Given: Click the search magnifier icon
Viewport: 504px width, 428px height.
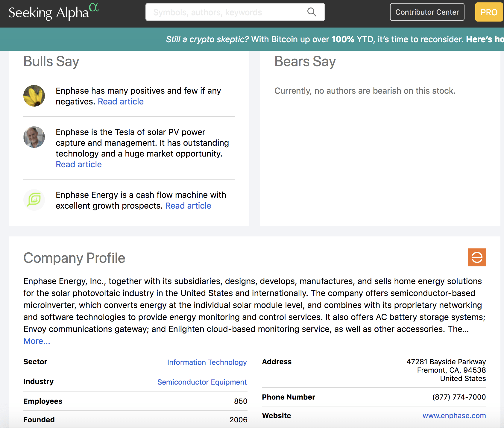Looking at the screenshot, I should click(x=312, y=12).
